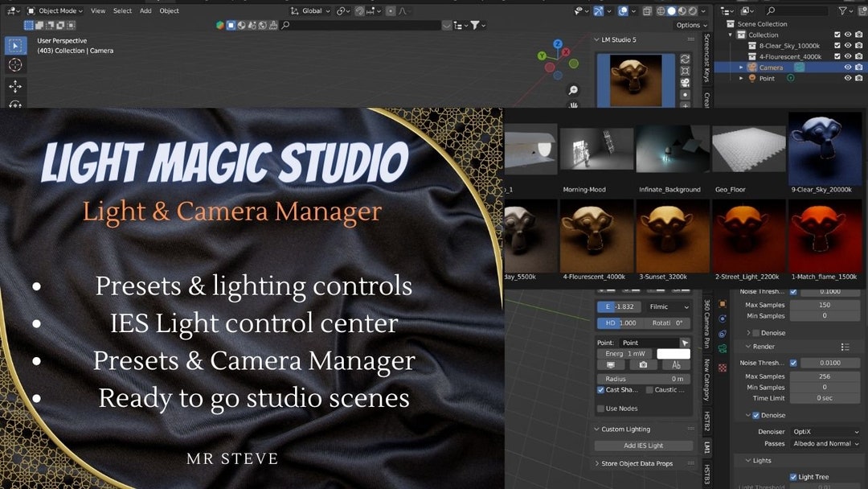The width and height of the screenshot is (868, 489).
Task: Select the Select Box tool in the viewport toolbar
Action: click(x=15, y=45)
